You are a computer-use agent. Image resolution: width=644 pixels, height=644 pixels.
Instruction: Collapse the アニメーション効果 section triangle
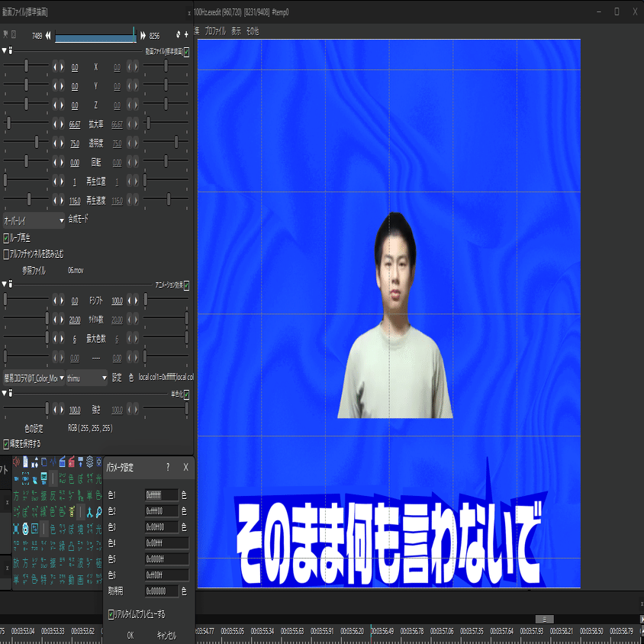[x=4, y=284]
